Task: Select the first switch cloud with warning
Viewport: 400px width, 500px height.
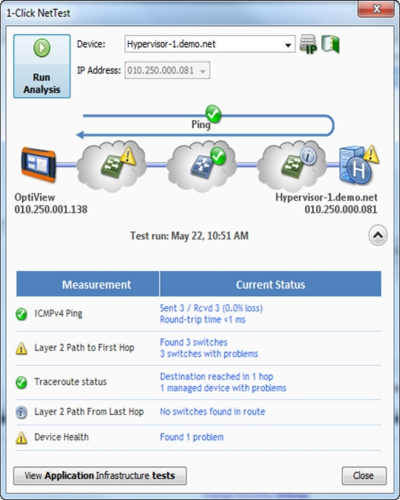Action: (112, 166)
